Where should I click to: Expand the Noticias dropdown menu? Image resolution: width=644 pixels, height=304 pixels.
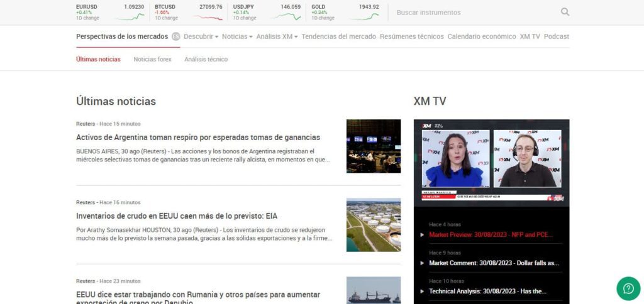pyautogui.click(x=237, y=36)
